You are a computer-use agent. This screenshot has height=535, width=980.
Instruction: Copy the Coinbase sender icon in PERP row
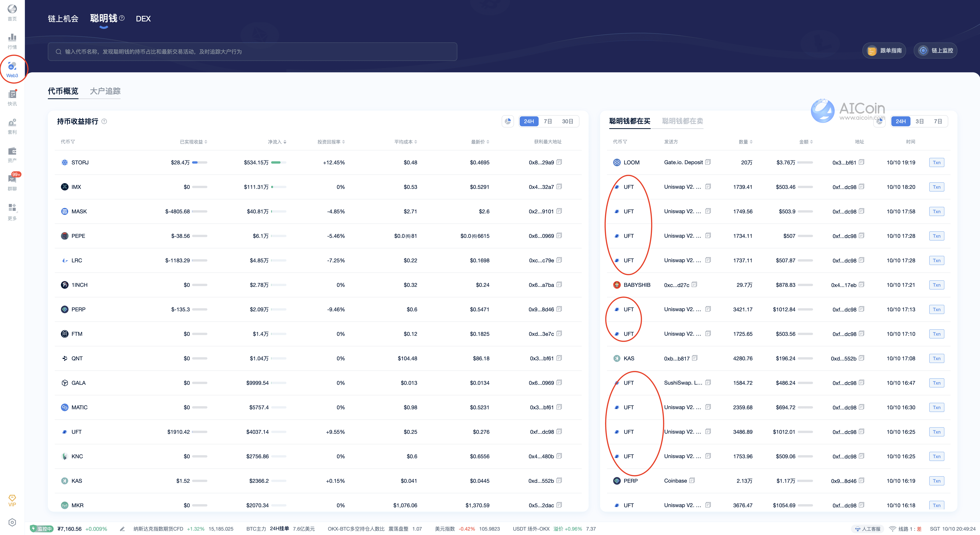tap(692, 481)
